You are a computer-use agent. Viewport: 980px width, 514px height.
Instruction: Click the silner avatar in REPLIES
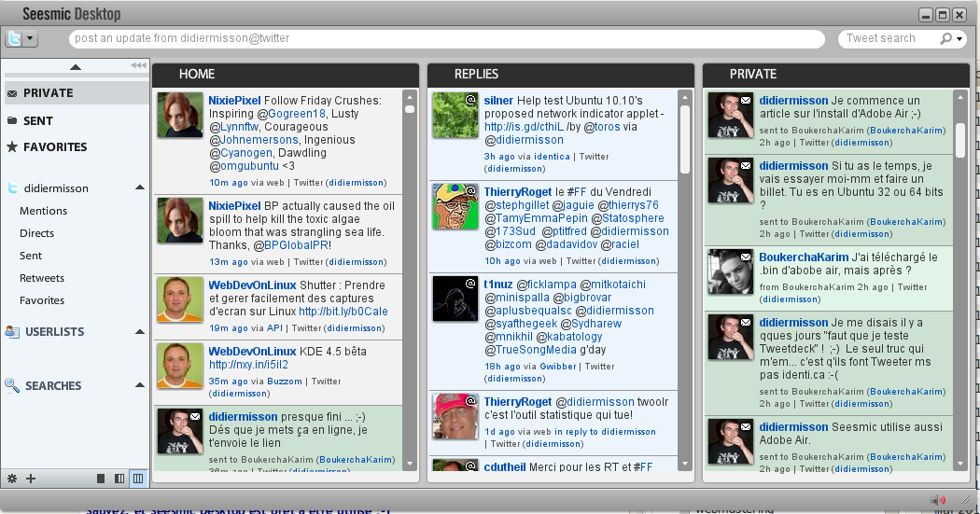click(x=455, y=115)
